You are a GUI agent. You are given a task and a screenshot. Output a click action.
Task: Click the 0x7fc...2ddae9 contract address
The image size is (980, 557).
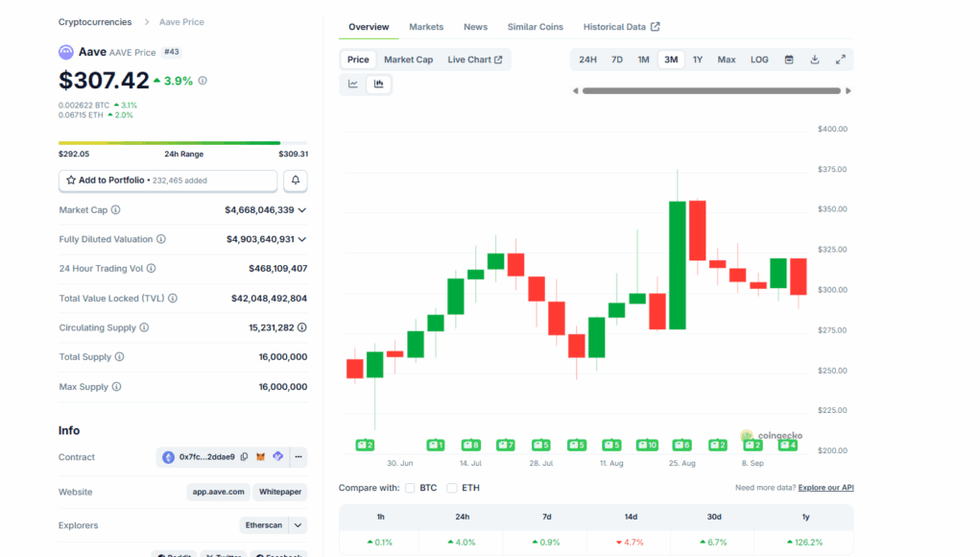pyautogui.click(x=207, y=457)
